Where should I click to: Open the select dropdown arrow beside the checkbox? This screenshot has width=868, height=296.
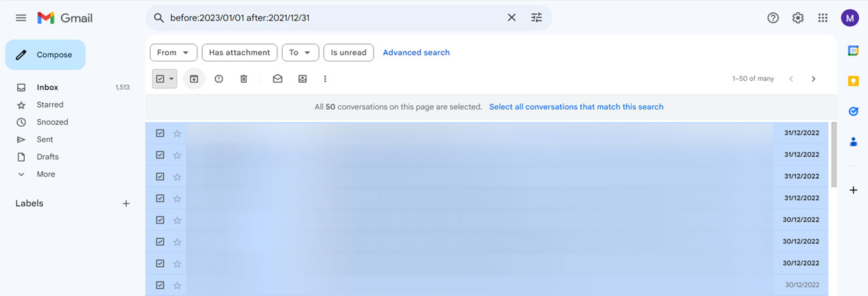click(x=171, y=79)
